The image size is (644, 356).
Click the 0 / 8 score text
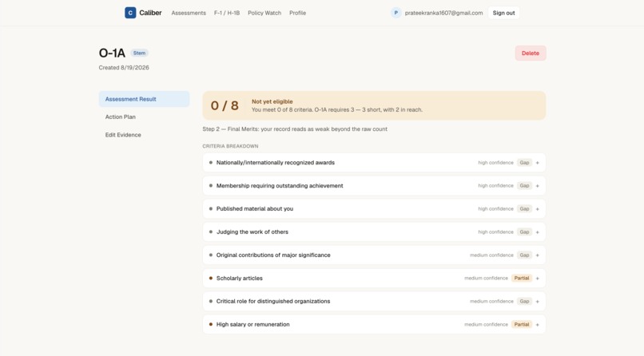coord(225,105)
